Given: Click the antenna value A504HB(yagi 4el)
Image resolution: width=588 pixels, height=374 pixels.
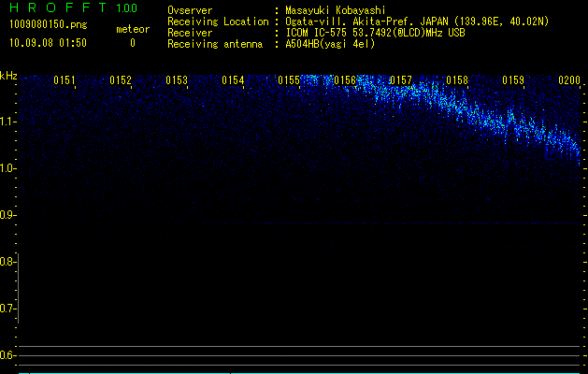Looking at the screenshot, I should pos(330,44).
